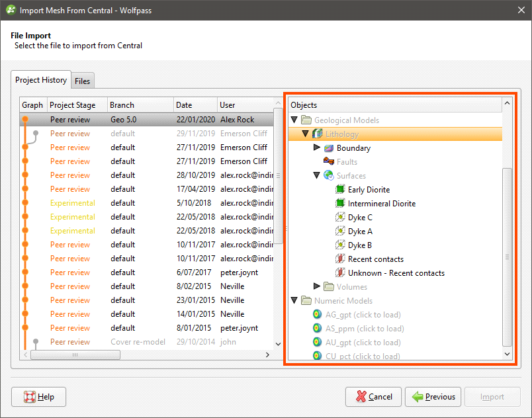This screenshot has height=418, width=532.
Task: Select the Lithology geological model icon
Action: click(318, 134)
